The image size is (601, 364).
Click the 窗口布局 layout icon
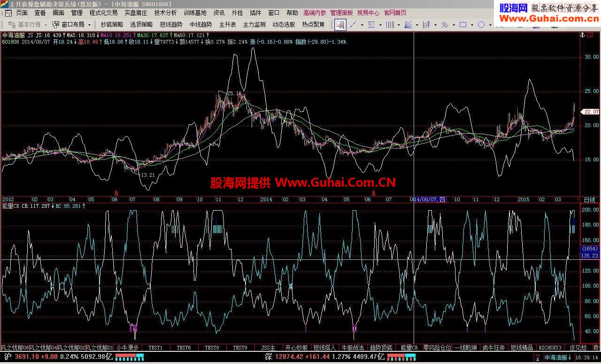[56, 24]
